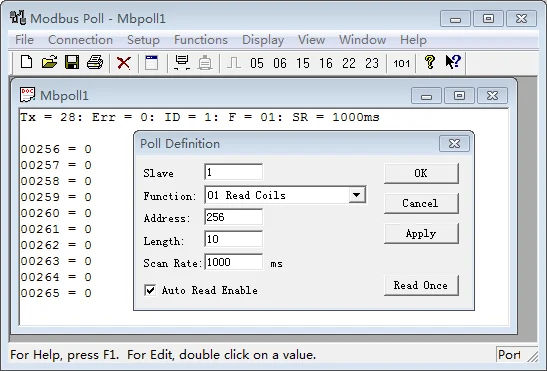Select the row 00265 = 0

[x=56, y=293]
